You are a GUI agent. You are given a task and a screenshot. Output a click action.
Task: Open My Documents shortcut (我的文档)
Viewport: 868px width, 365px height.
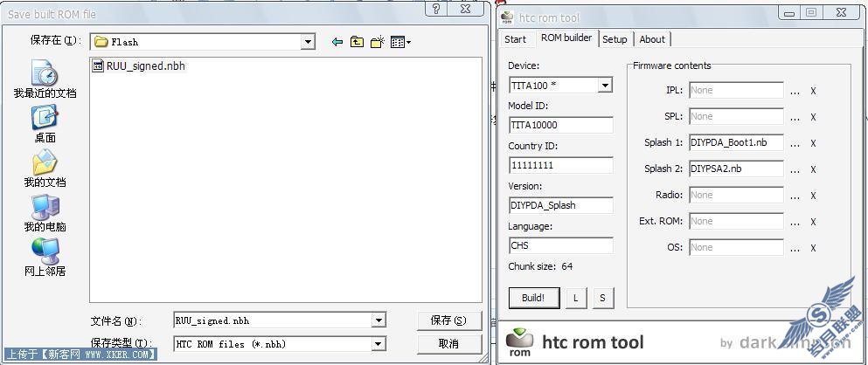[45, 169]
